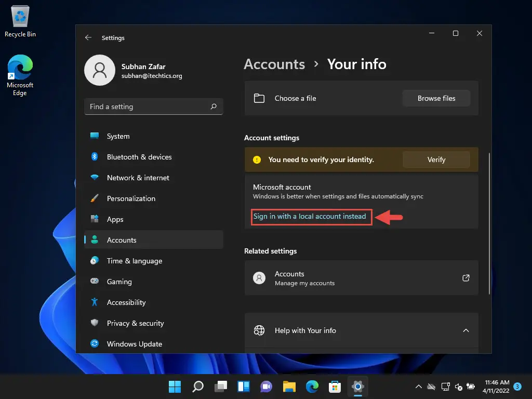Open Windows Update settings page
532x399 pixels.
[x=134, y=344]
